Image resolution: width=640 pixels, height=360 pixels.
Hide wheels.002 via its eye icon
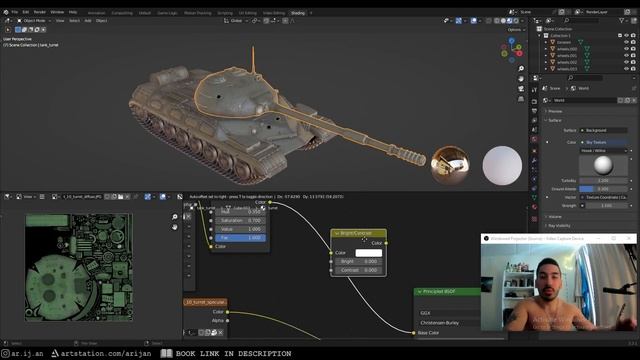[626, 62]
